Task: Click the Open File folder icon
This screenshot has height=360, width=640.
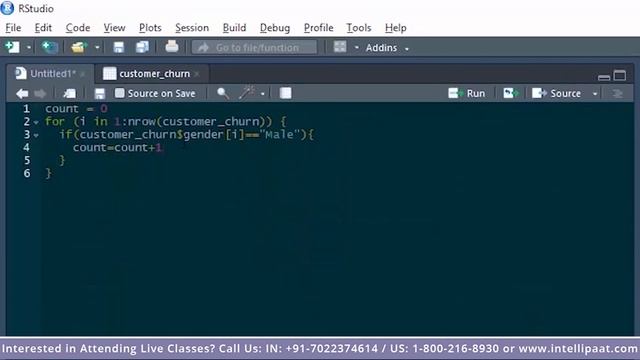Action: pos(79,47)
